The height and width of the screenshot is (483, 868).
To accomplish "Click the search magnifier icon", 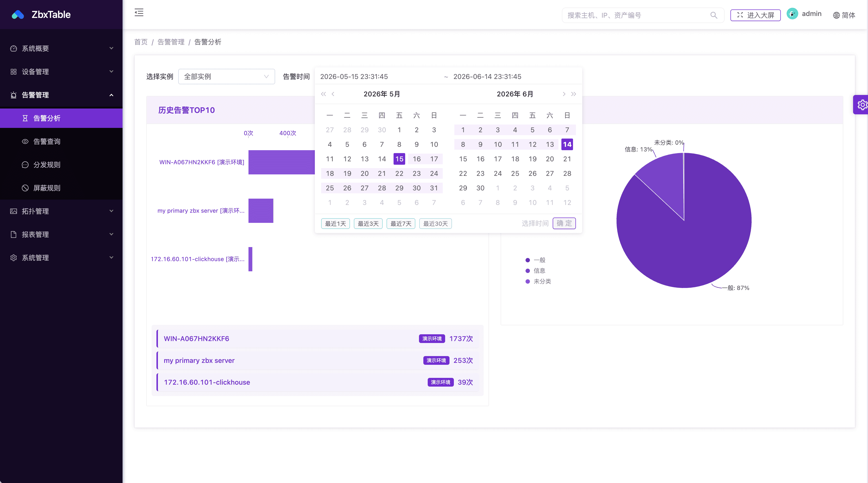I will [713, 15].
